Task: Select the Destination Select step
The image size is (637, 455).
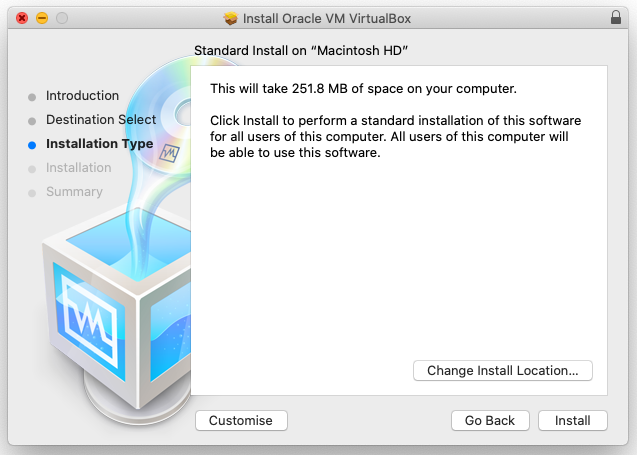Action: tap(101, 120)
